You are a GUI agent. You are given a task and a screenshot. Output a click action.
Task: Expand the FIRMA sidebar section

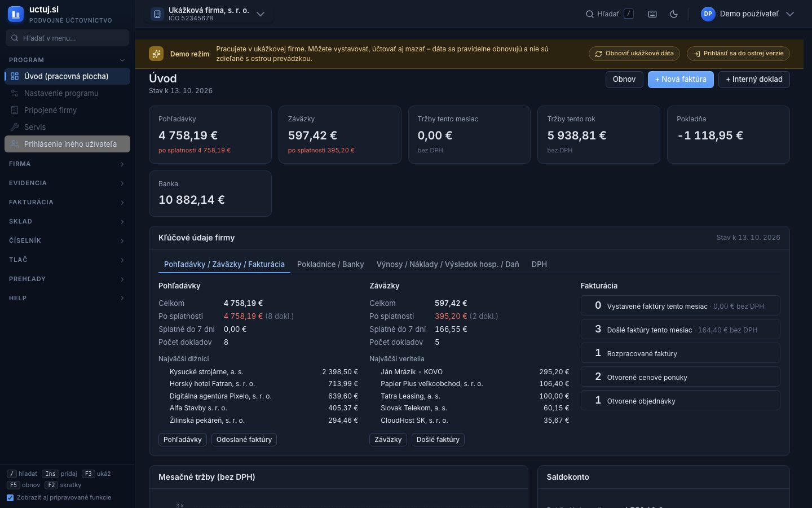pos(67,164)
